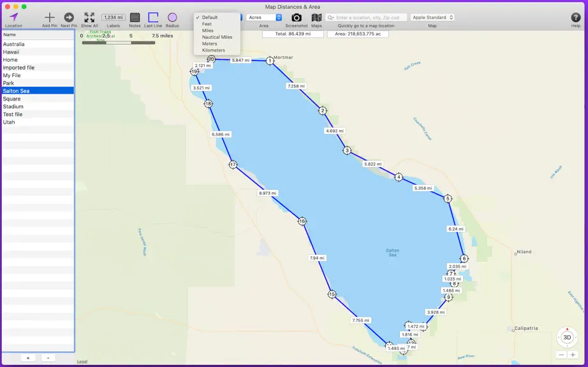Viewport: 588px width, 367px height.
Task: Select Square in the file list
Action: (x=38, y=99)
